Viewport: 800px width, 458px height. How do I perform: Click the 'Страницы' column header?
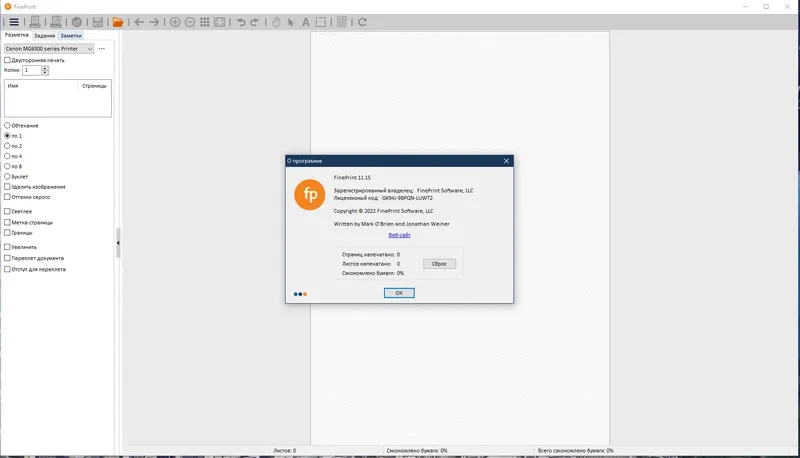pos(94,86)
